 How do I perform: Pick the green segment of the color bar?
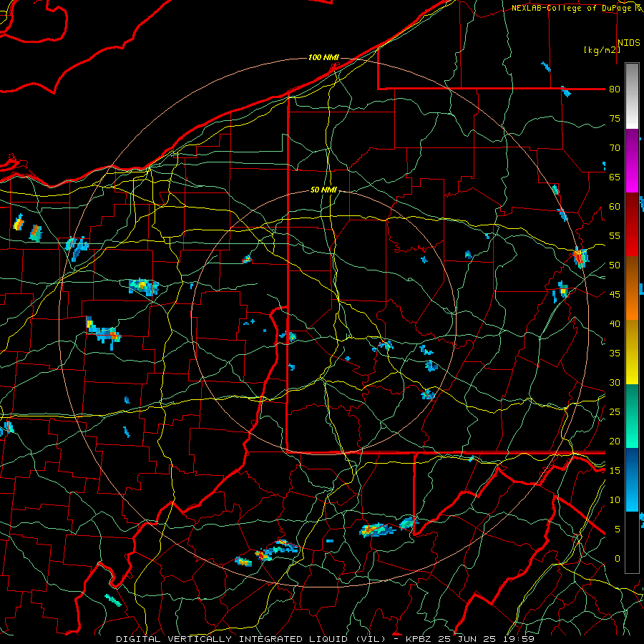[x=632, y=416]
